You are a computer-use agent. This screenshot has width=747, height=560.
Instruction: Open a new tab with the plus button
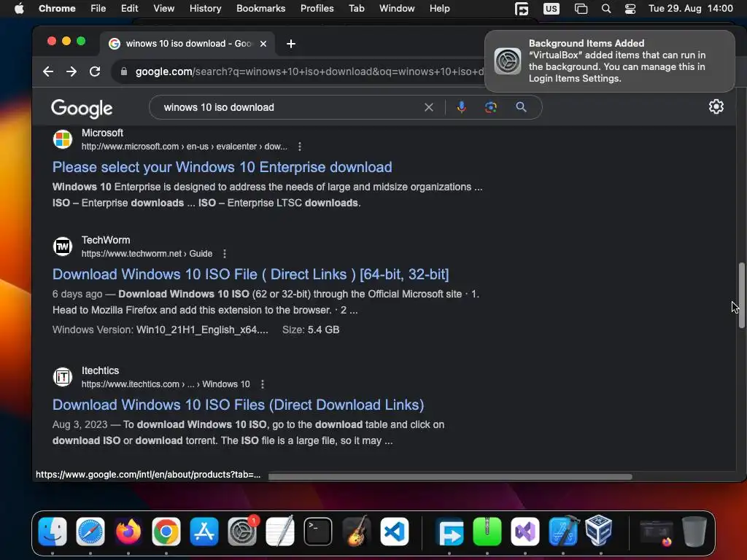click(x=290, y=44)
